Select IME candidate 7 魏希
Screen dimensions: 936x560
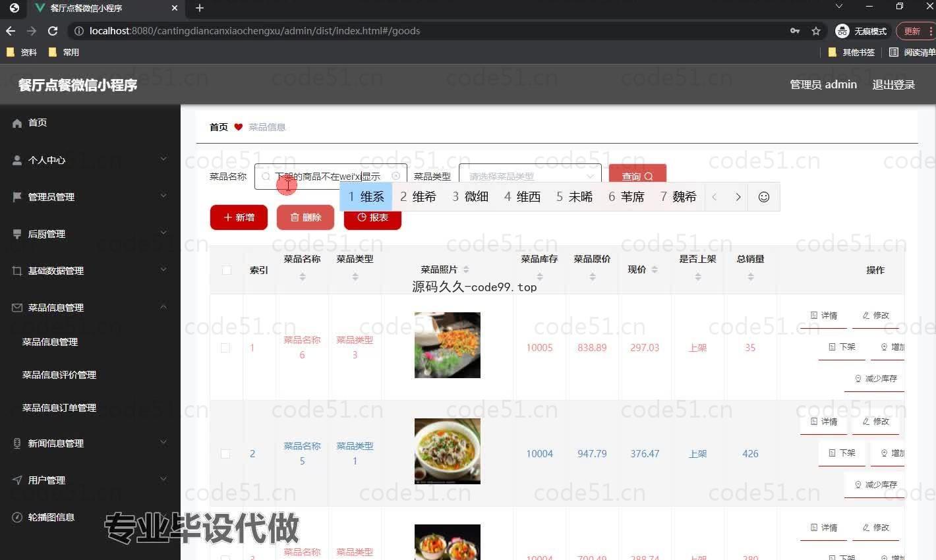[678, 197]
